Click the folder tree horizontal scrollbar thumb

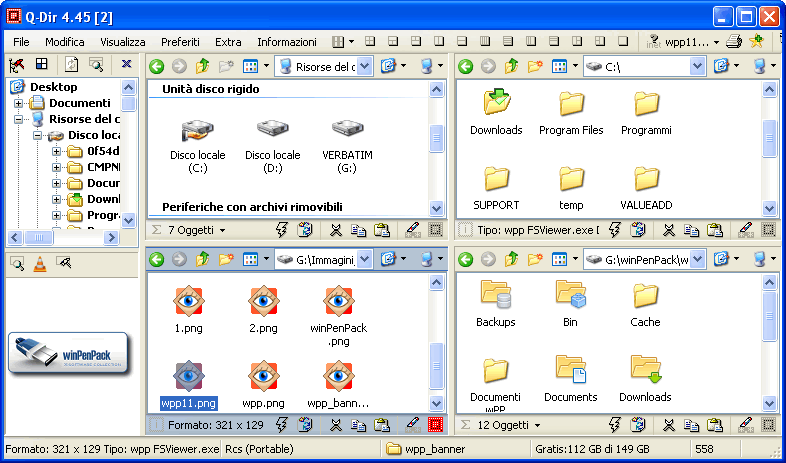pos(39,238)
